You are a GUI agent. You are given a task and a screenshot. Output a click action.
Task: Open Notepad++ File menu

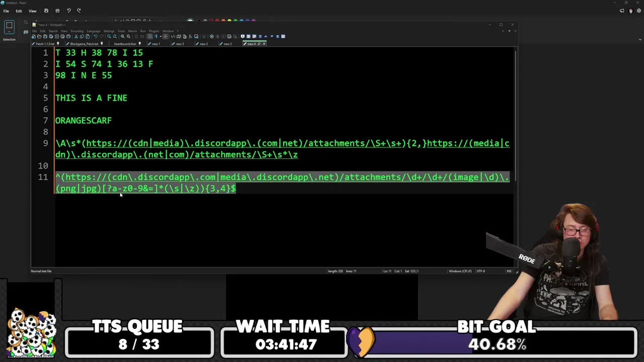pos(35,31)
